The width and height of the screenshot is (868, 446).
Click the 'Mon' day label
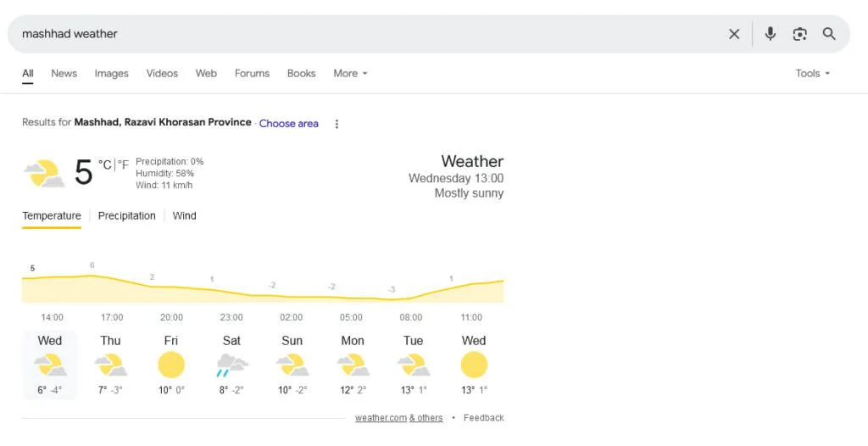(353, 341)
